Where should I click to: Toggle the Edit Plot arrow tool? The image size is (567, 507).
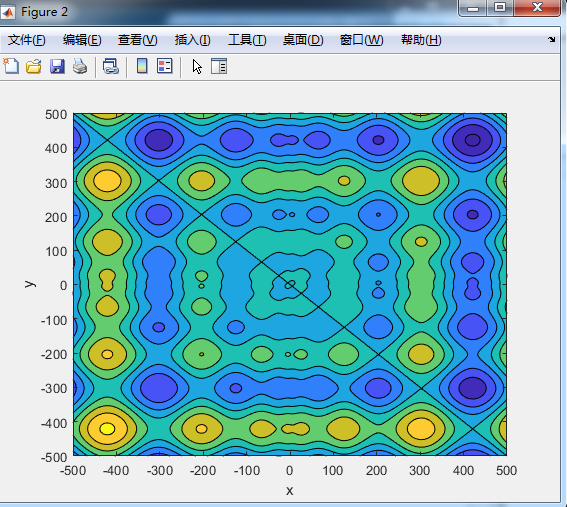197,67
